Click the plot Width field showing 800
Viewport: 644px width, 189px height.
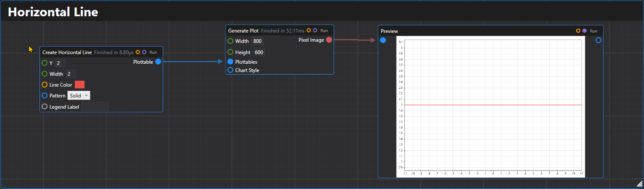[258, 41]
